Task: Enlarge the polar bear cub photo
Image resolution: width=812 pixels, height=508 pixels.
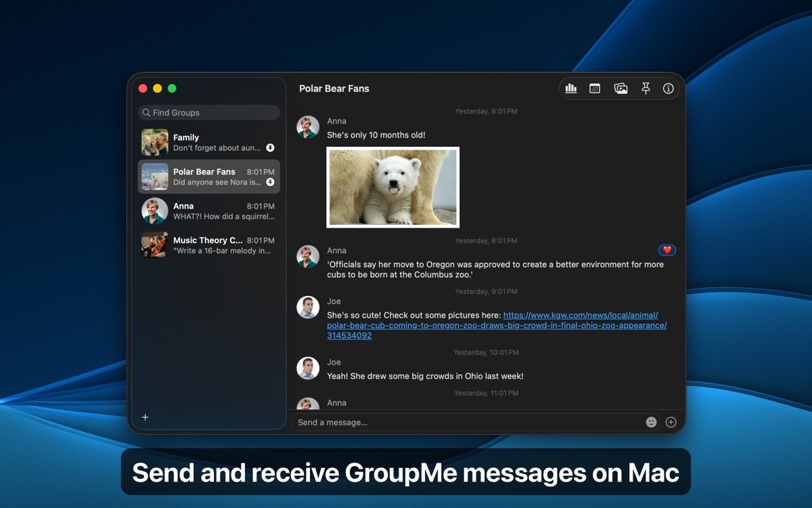Action: pos(392,187)
